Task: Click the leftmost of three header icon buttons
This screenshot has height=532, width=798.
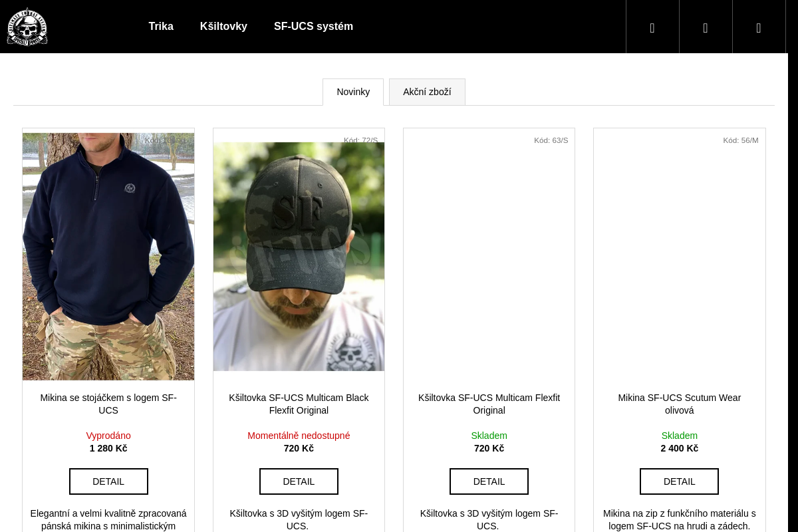Action: (x=652, y=27)
